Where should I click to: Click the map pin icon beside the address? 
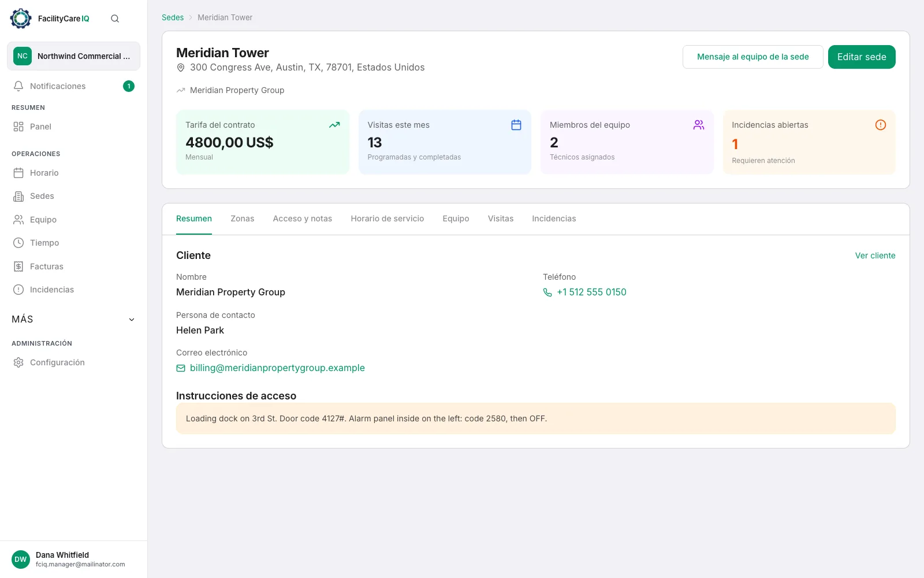[x=181, y=68]
